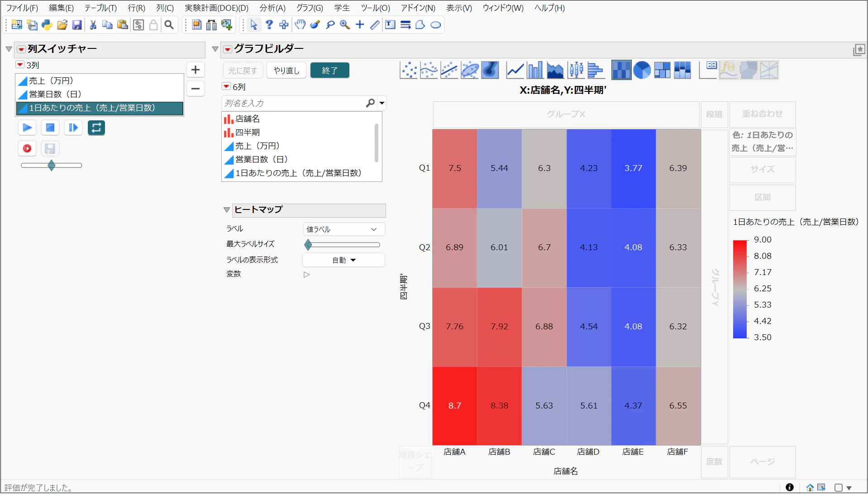
Task: Choose the Smoother graph element icon
Action: click(429, 70)
